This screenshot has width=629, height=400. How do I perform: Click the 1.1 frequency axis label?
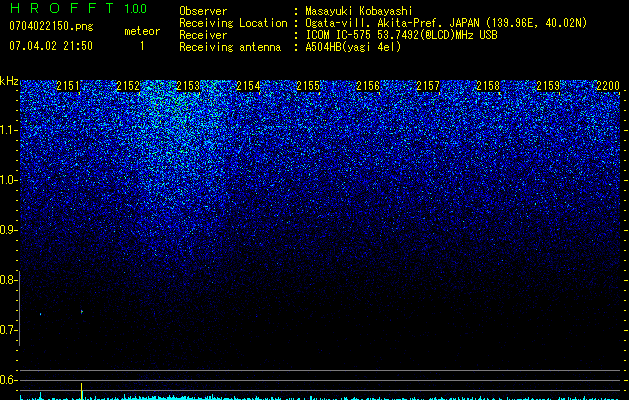tap(8, 130)
